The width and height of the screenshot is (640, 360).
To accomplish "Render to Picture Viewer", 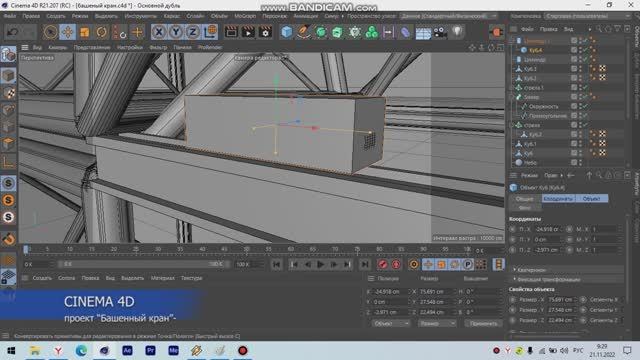I will [x=248, y=32].
